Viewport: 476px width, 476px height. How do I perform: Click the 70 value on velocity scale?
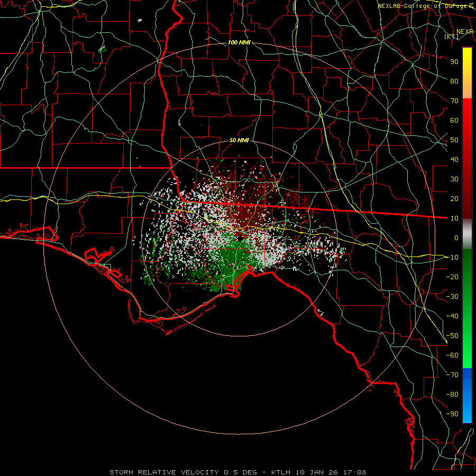454,101
